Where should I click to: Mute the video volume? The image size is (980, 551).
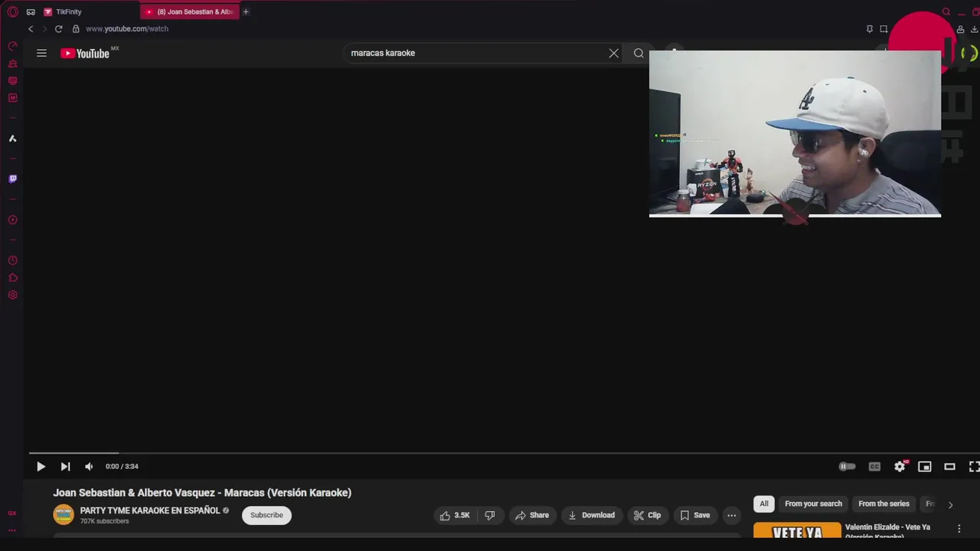pyautogui.click(x=89, y=466)
